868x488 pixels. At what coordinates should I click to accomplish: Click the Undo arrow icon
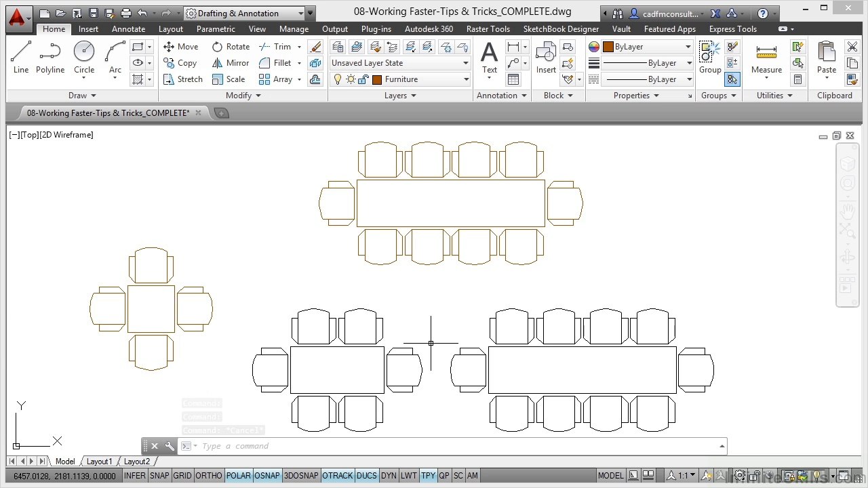click(x=142, y=13)
